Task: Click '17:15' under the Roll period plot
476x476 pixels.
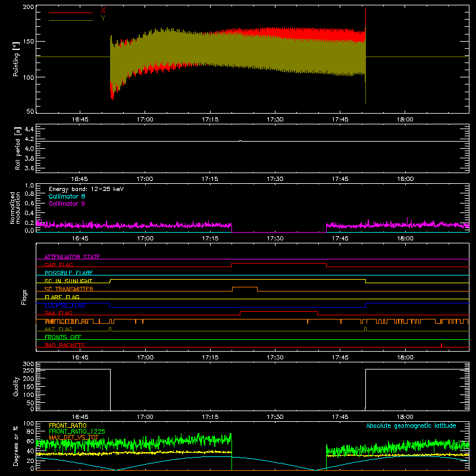Action: (x=210, y=179)
